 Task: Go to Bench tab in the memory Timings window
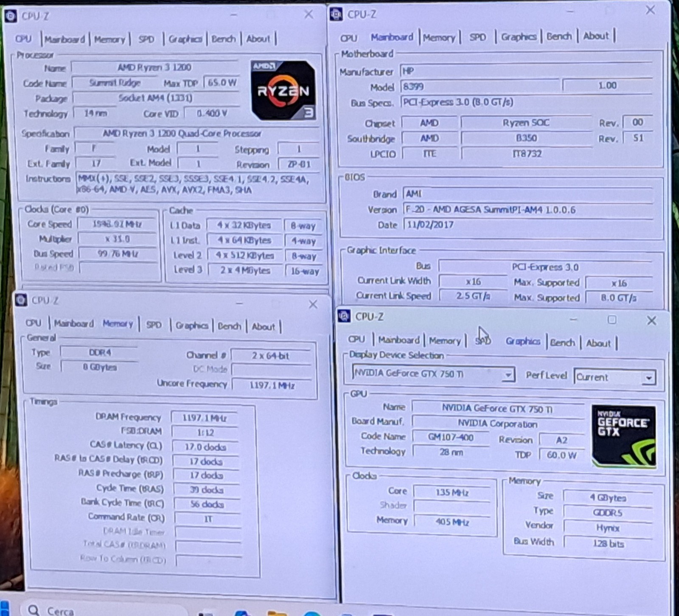(230, 326)
